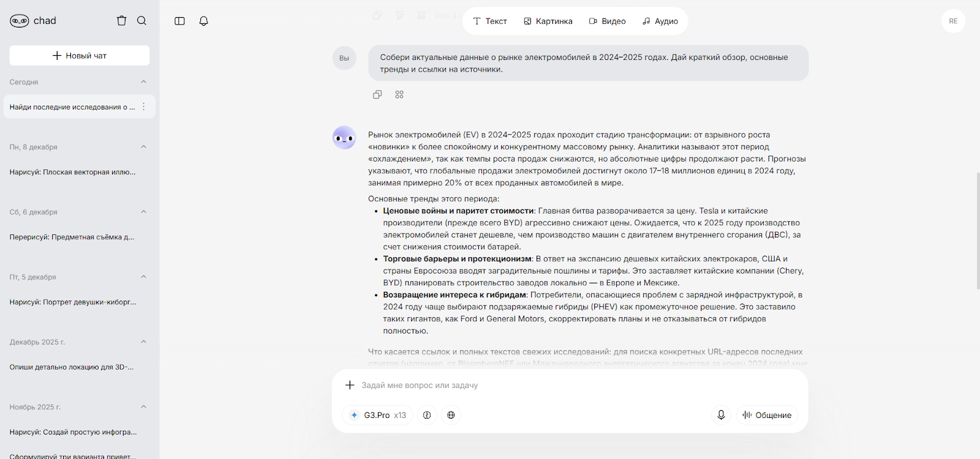Click the trash bin icon in sidebar header
The height and width of the screenshot is (459, 980).
pos(121,21)
